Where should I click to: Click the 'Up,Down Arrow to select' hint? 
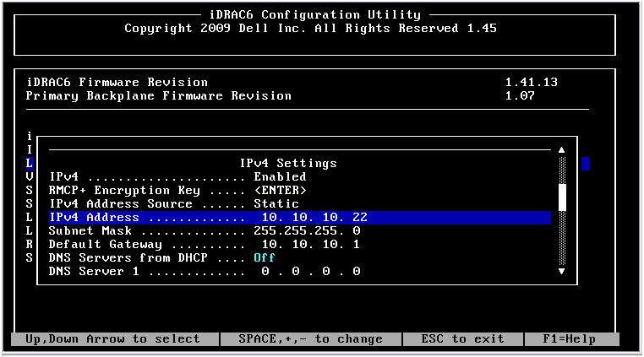pos(112,339)
